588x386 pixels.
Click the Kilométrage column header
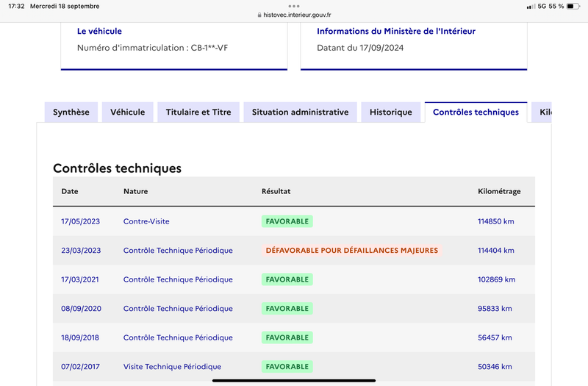tap(499, 191)
